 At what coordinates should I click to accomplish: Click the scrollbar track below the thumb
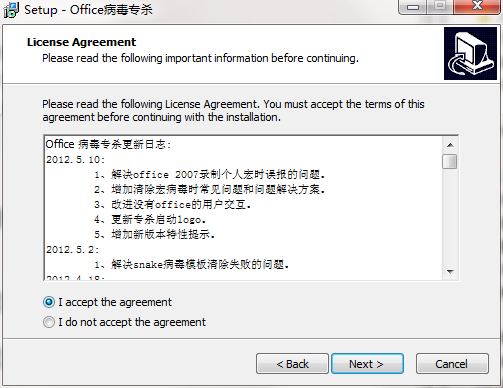pyautogui.click(x=450, y=217)
